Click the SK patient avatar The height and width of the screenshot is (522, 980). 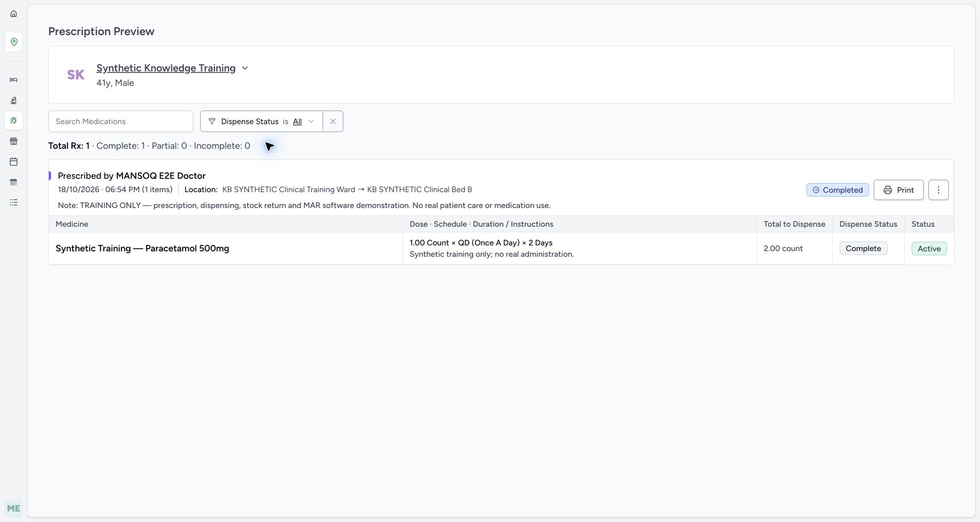(76, 75)
